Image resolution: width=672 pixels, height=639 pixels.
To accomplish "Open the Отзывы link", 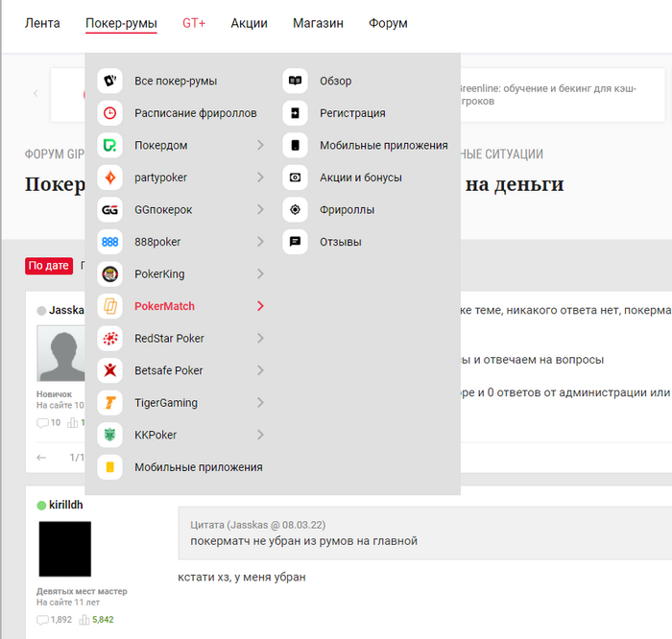I will pyautogui.click(x=341, y=242).
